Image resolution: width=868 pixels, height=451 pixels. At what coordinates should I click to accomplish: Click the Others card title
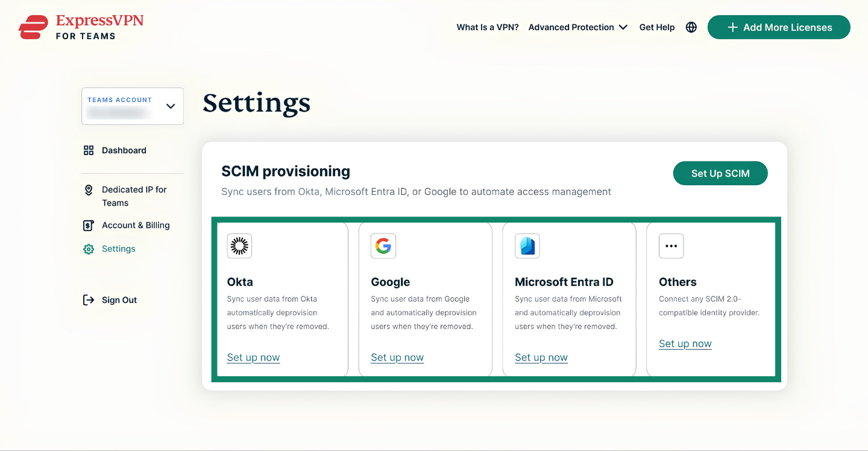[678, 282]
